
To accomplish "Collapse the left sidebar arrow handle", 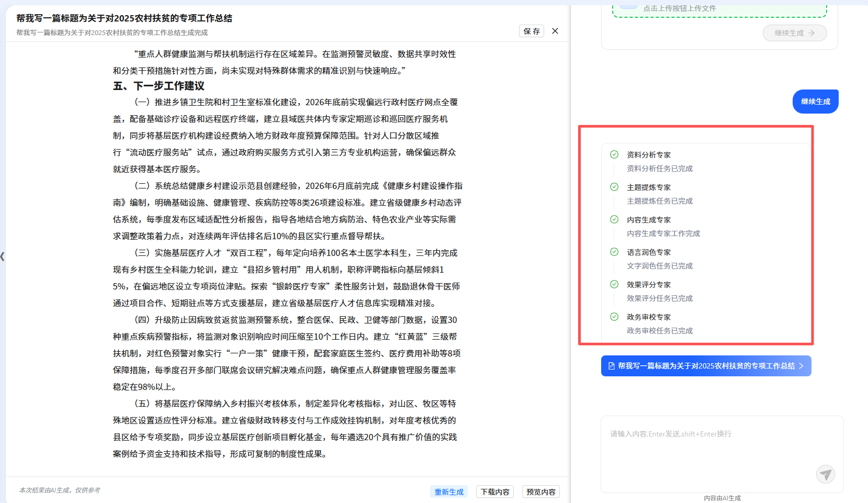I will (3, 256).
